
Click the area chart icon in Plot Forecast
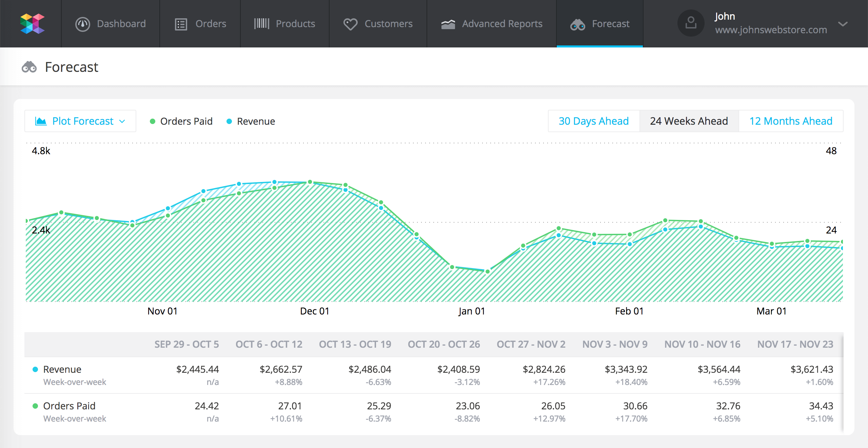[x=41, y=121]
